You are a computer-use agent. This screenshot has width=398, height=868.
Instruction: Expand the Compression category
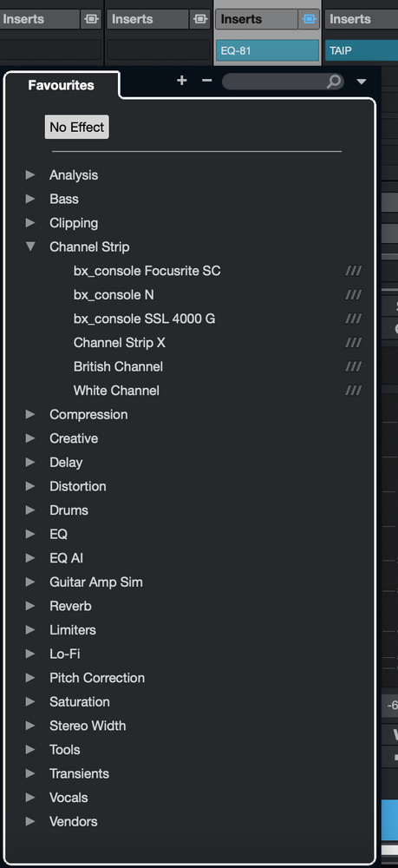pyautogui.click(x=30, y=414)
